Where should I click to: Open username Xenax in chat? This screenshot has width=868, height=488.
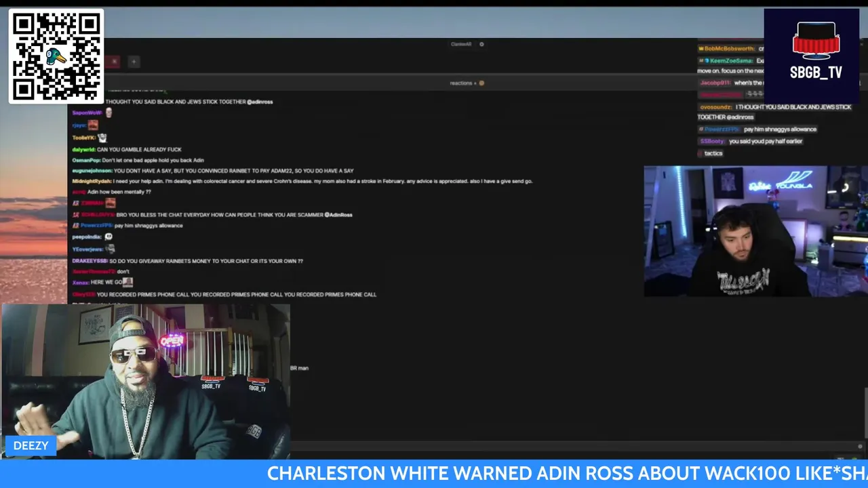80,283
